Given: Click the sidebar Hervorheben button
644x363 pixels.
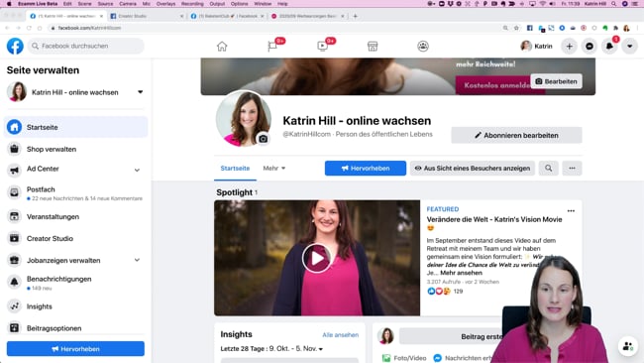Looking at the screenshot, I should click(x=75, y=349).
